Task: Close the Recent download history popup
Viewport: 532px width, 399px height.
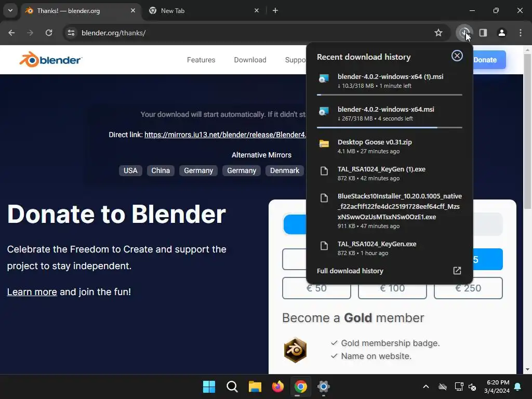Action: pyautogui.click(x=457, y=56)
